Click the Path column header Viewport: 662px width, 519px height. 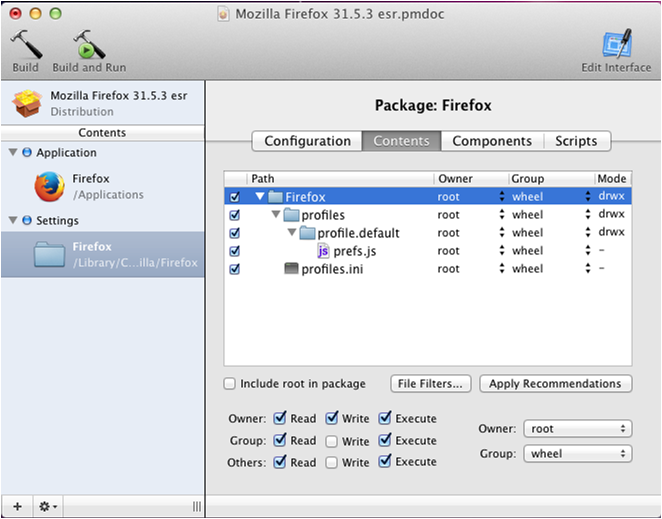[x=341, y=179]
